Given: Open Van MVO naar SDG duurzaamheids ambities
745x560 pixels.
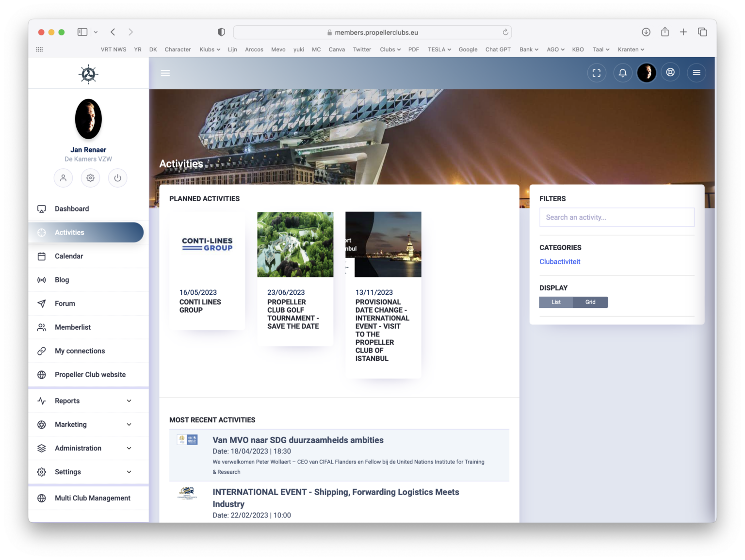Looking at the screenshot, I should click(298, 440).
